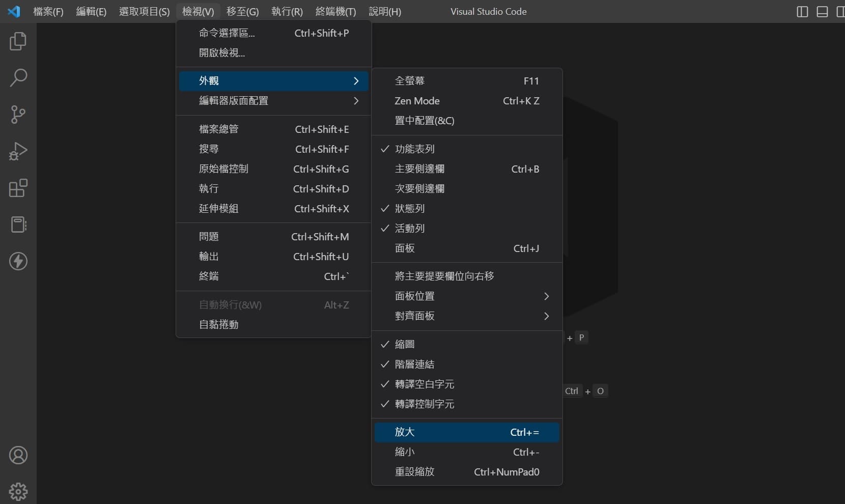The width and height of the screenshot is (845, 504).
Task: Open the Explorer icon in activity bar
Action: tap(18, 41)
